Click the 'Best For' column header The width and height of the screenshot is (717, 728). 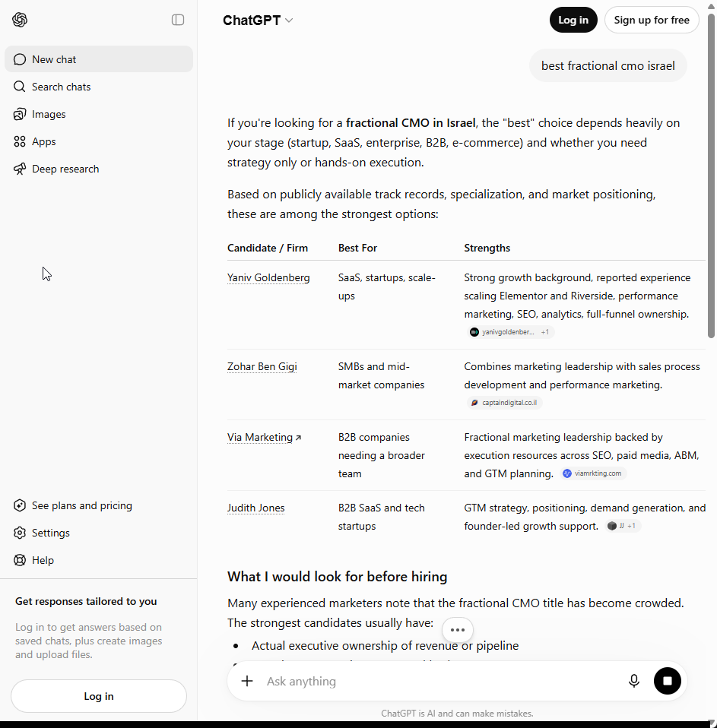pos(357,248)
